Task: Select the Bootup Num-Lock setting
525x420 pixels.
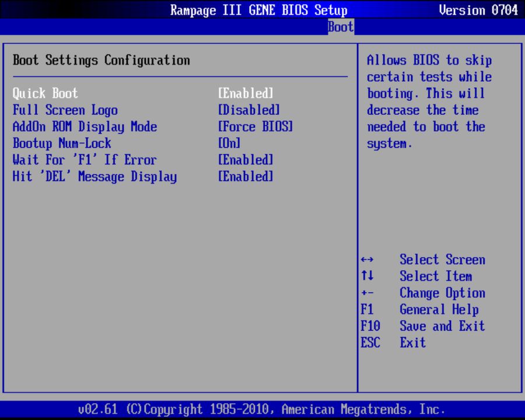Action: (x=62, y=143)
